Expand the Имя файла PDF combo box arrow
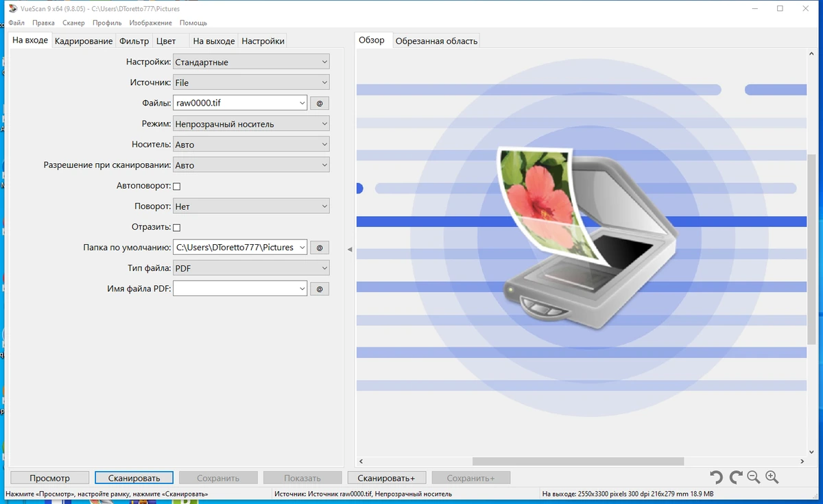Screen dimensions: 823x504 302,289
